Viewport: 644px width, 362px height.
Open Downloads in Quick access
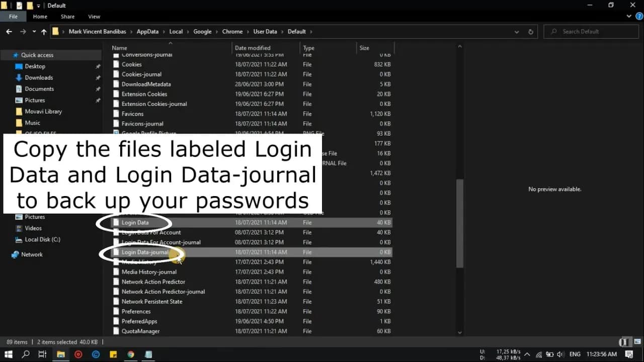[x=39, y=77]
